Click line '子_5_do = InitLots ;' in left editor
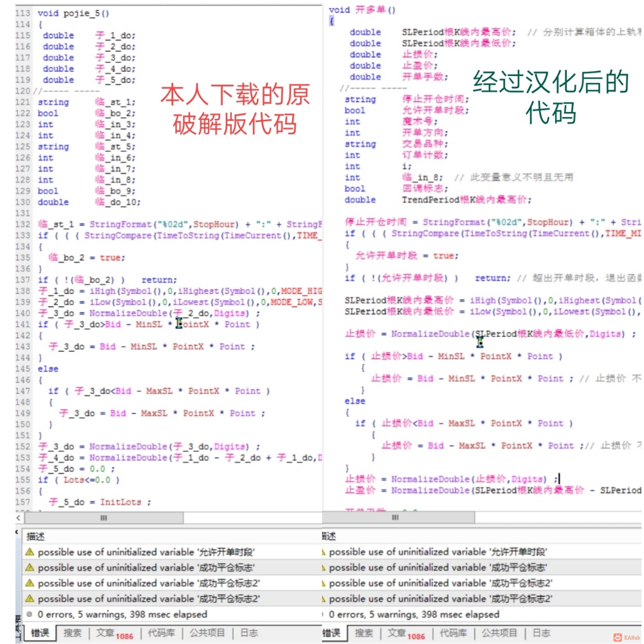 (x=100, y=502)
